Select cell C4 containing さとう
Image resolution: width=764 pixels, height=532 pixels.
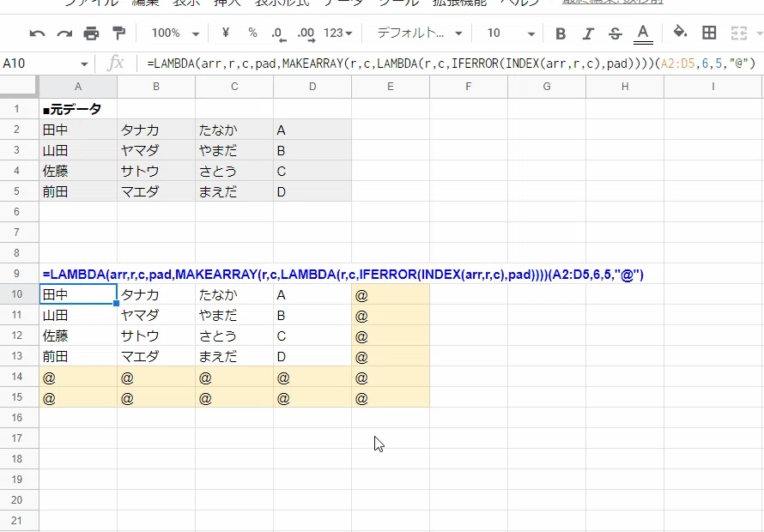pyautogui.click(x=234, y=171)
